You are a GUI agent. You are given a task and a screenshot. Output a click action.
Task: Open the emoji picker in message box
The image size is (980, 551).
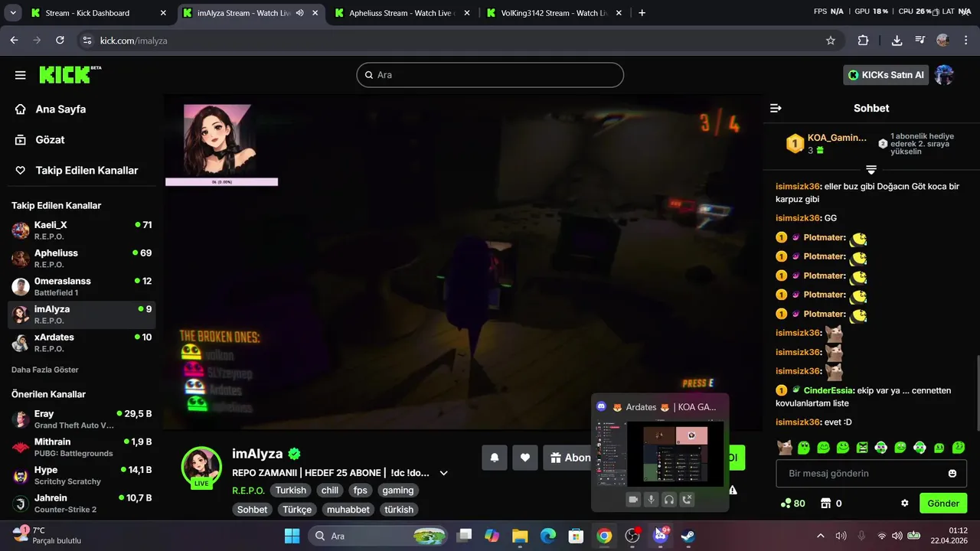click(952, 474)
